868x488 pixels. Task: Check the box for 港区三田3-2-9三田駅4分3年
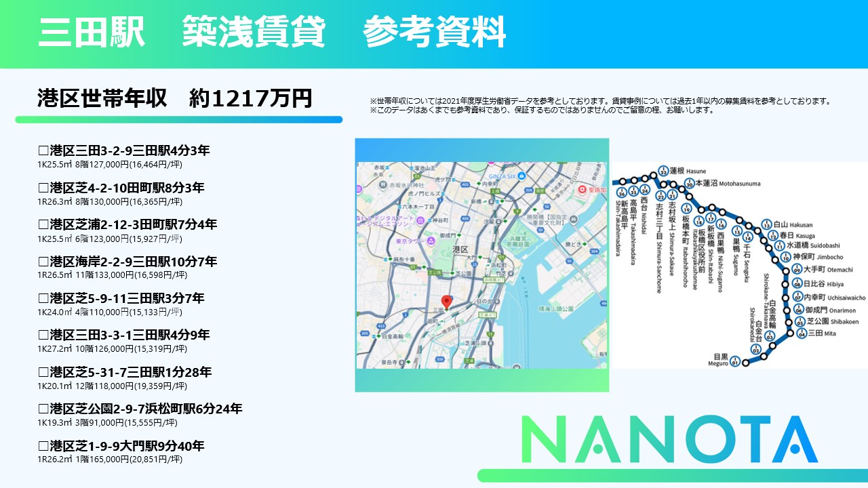(x=43, y=150)
